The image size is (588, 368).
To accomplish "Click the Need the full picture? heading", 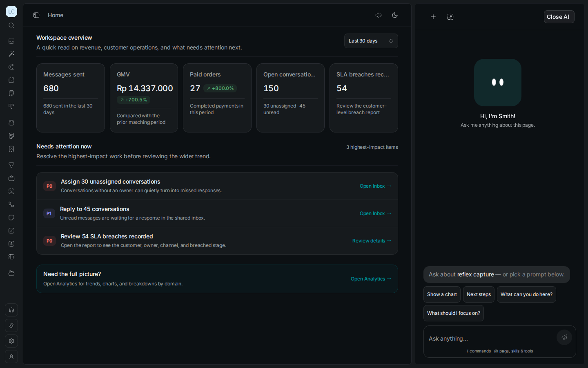I will 72,274.
